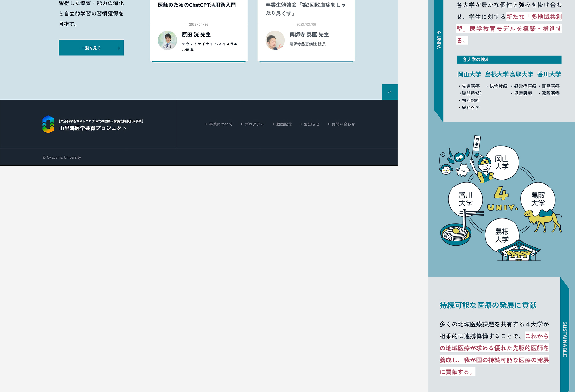Click the scroll-to-top arrow button
The height and width of the screenshot is (392, 575).
point(389,92)
